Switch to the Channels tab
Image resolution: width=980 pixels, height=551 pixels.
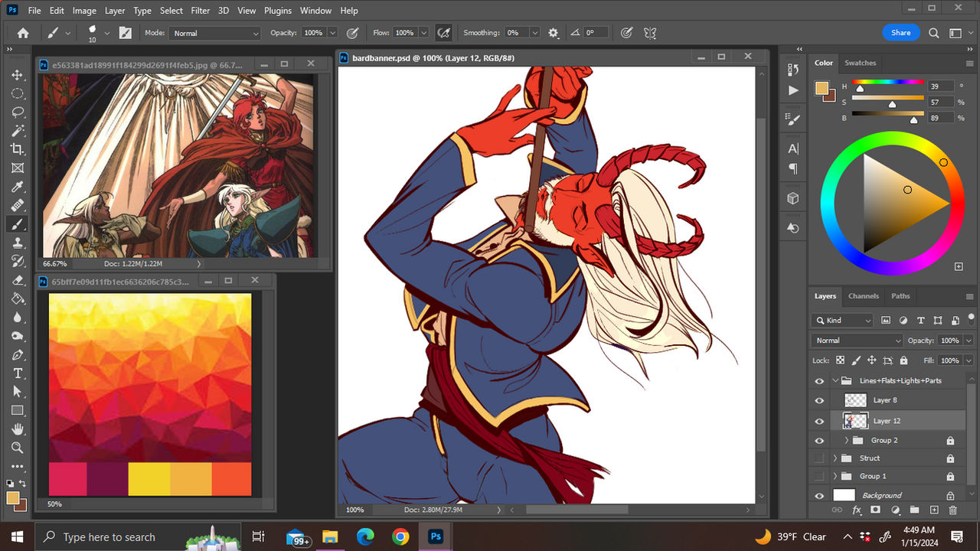(x=863, y=296)
